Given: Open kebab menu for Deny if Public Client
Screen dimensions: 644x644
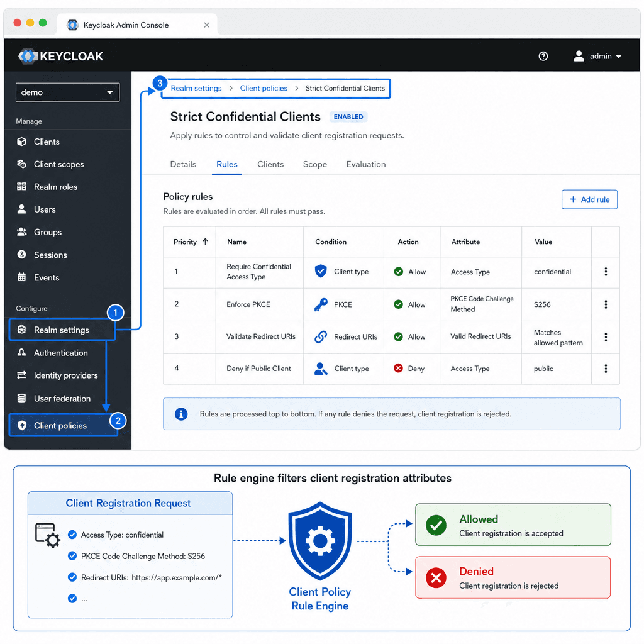Looking at the screenshot, I should pos(606,369).
